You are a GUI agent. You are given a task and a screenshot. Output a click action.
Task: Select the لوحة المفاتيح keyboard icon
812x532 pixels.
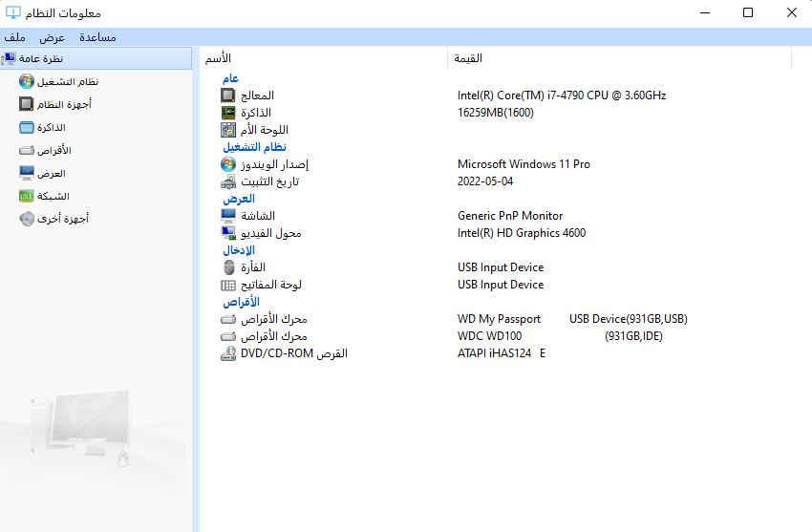(228, 285)
